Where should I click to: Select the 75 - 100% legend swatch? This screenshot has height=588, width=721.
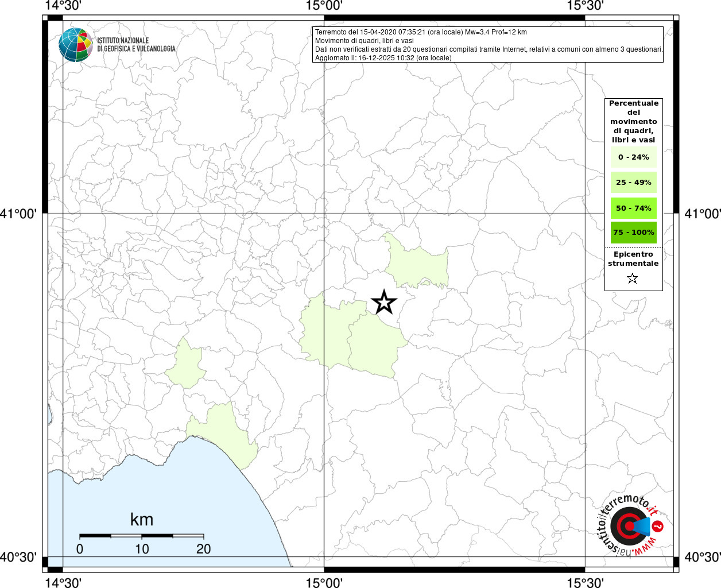(x=634, y=233)
